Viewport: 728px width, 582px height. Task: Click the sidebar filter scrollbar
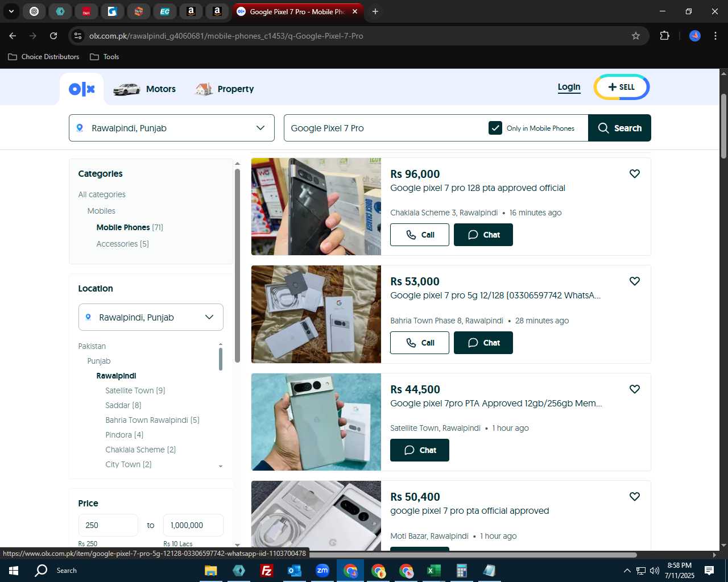237,265
